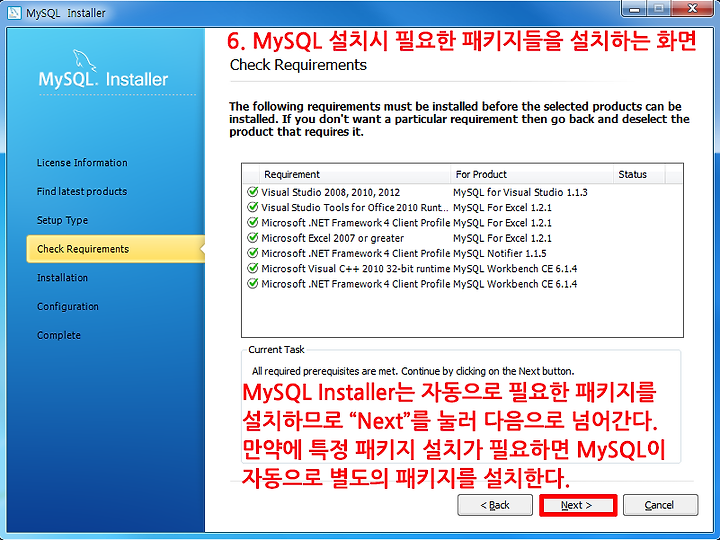Click green check for Visual C++ 2010 32-bit runtime

(x=252, y=268)
